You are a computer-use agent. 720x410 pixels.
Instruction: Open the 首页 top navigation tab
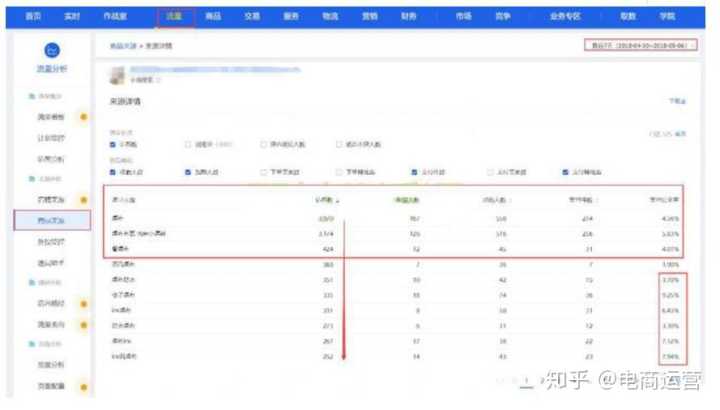point(33,16)
